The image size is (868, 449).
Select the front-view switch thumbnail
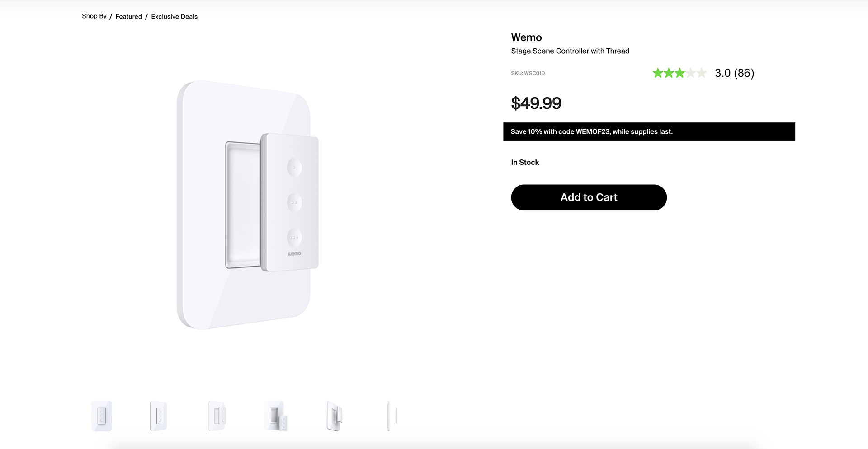click(x=101, y=416)
